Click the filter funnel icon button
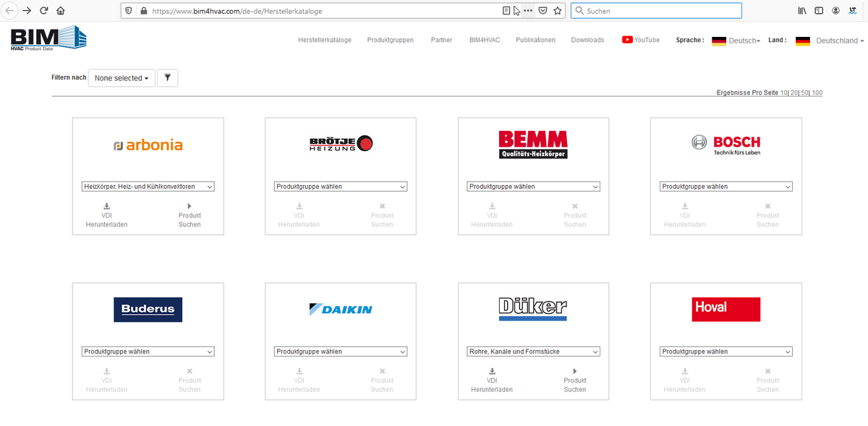Image resolution: width=868 pixels, height=426 pixels. pyautogui.click(x=167, y=78)
